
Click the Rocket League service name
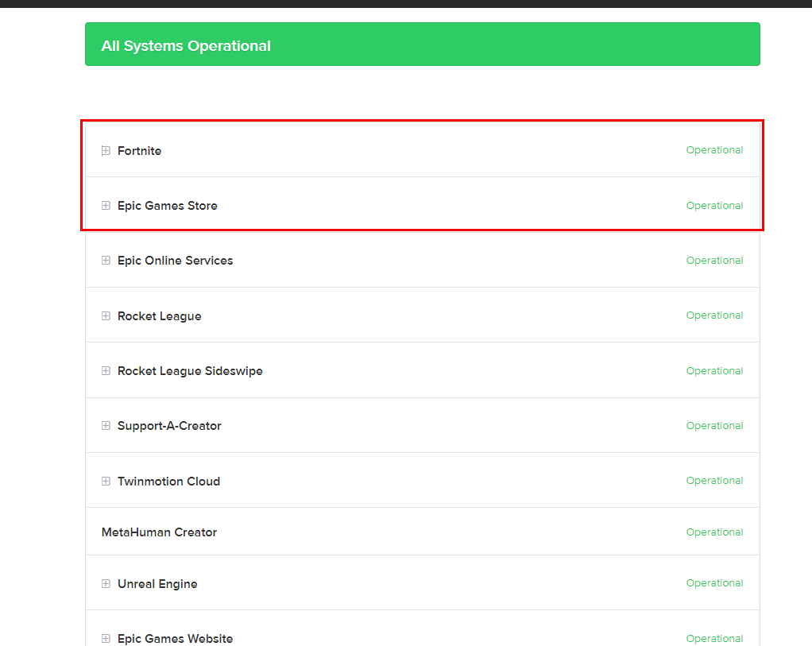coord(159,315)
